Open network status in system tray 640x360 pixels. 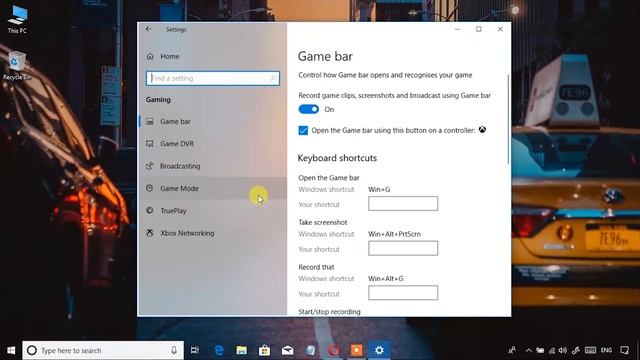pos(552,350)
